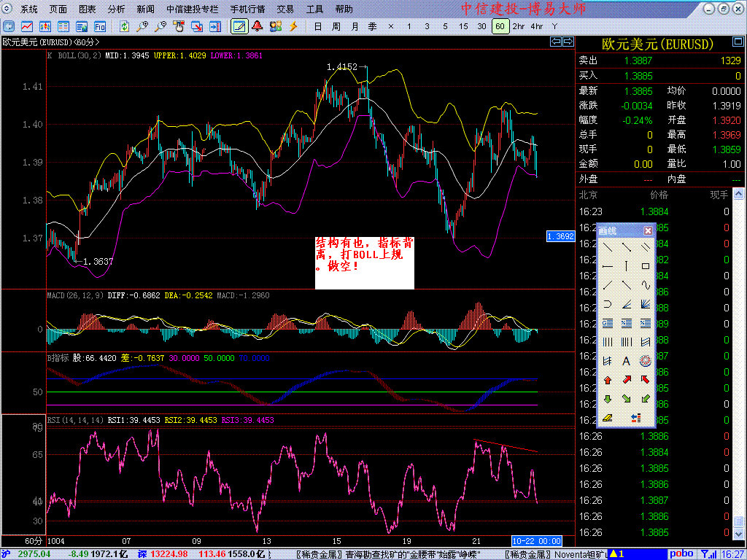747x560 pixels.
Task: Switch chart to weekly (周) period
Action: click(336, 27)
